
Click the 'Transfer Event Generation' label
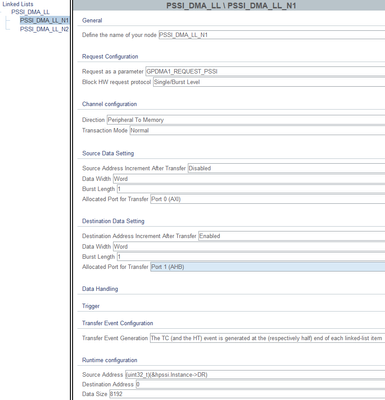(x=115, y=338)
